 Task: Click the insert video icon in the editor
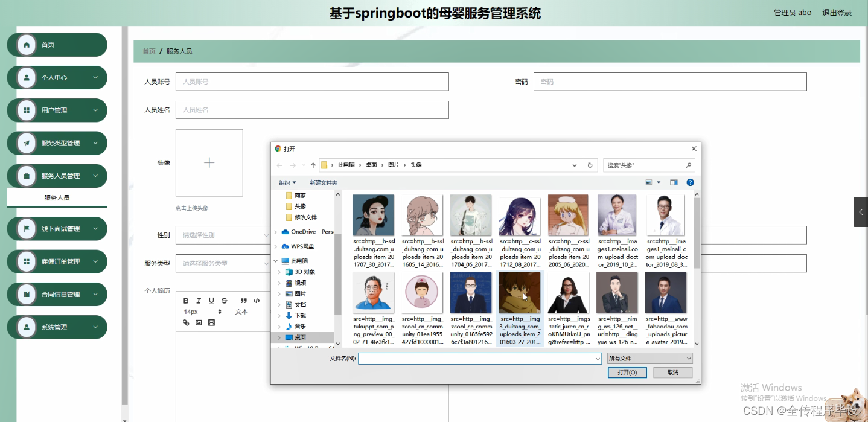(211, 322)
